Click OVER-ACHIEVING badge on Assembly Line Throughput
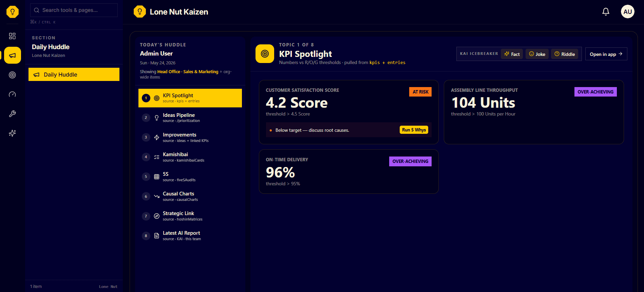Screen dimensions: 644x292 coord(595,92)
